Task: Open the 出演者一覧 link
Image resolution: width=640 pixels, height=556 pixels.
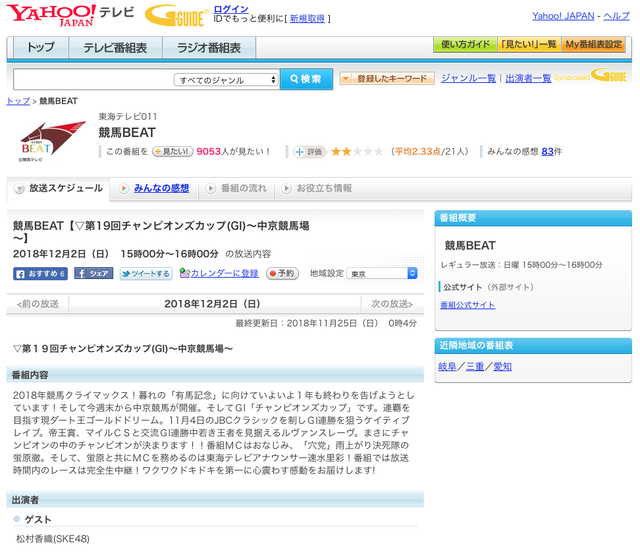Action: [x=528, y=78]
